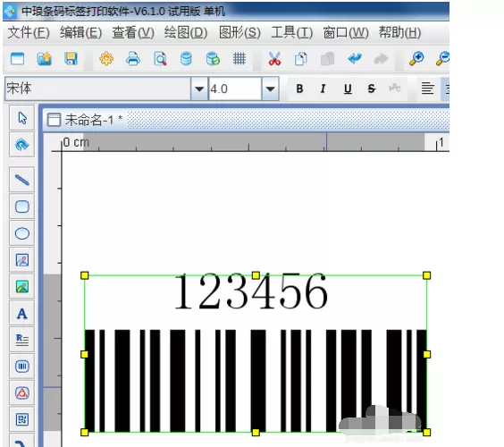Click the Save floppy disk icon

click(x=71, y=59)
